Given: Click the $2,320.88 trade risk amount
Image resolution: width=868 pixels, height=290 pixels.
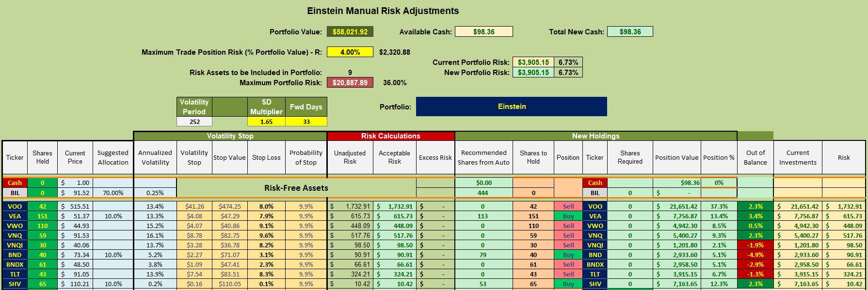Looking at the screenshot, I should pyautogui.click(x=395, y=52).
